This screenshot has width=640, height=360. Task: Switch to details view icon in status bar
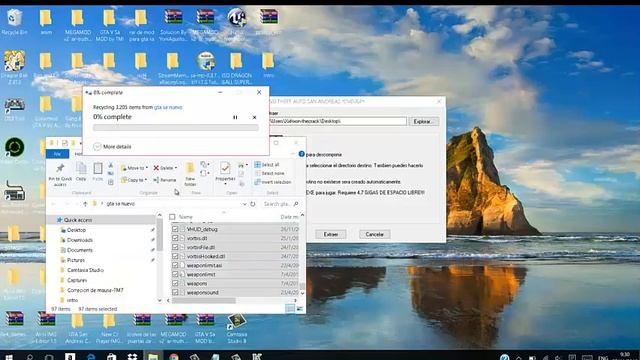coord(290,309)
